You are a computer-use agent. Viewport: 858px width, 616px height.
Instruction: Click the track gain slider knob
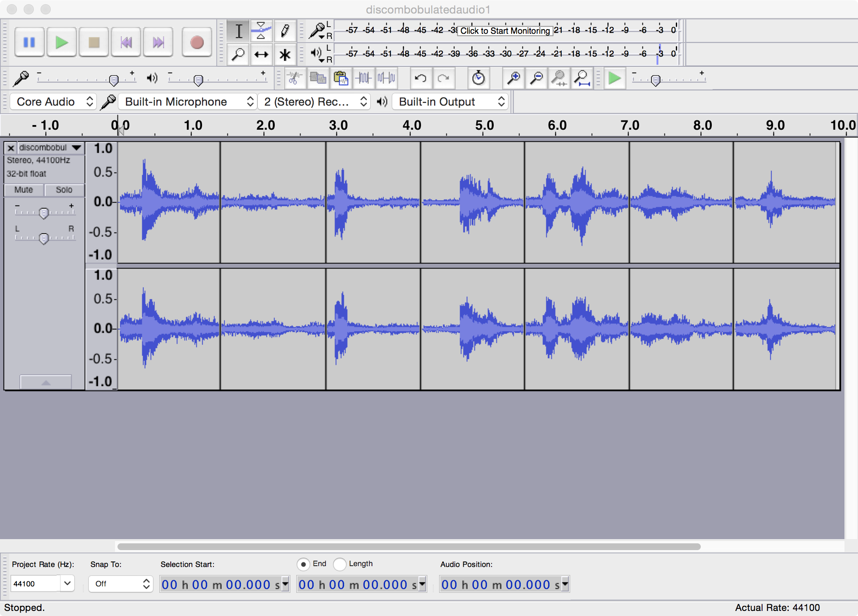tap(44, 213)
